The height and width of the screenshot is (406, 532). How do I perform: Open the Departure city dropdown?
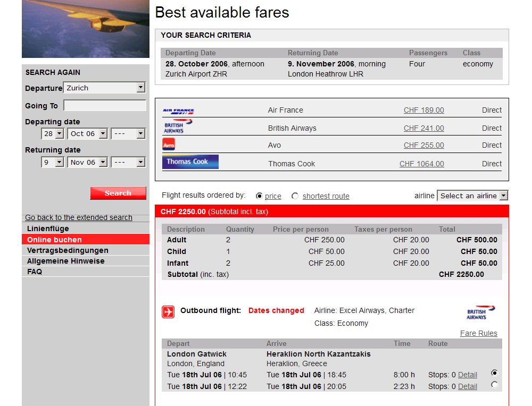[104, 88]
